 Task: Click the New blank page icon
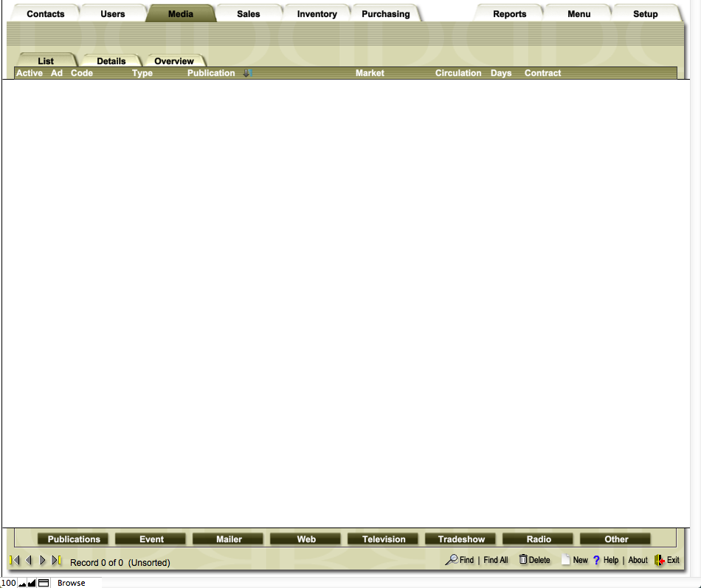(566, 560)
